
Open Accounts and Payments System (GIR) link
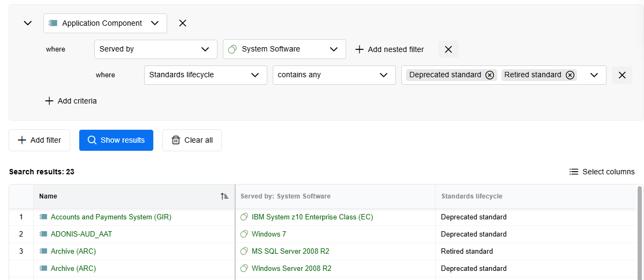tap(111, 217)
